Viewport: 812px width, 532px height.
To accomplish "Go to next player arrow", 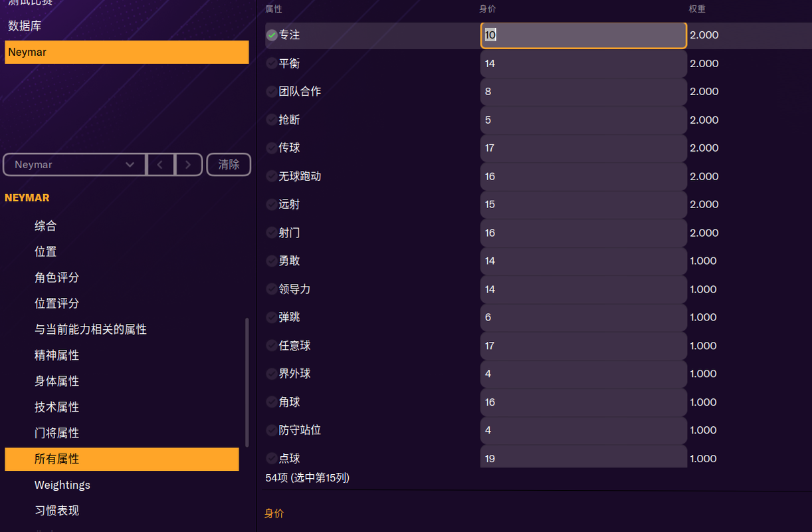I will coord(189,164).
